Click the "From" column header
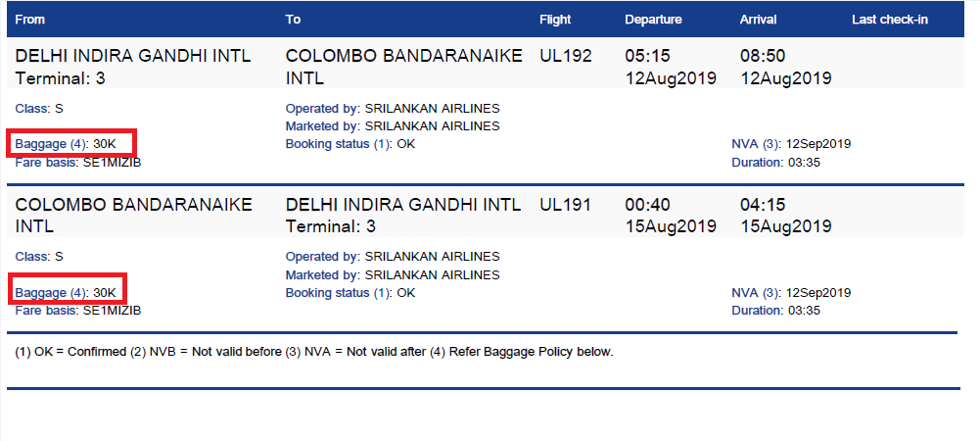 tap(30, 20)
